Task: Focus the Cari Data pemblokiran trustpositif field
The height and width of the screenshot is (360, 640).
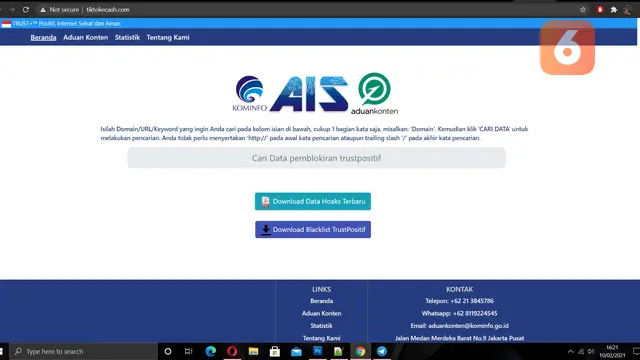Action: tap(316, 158)
